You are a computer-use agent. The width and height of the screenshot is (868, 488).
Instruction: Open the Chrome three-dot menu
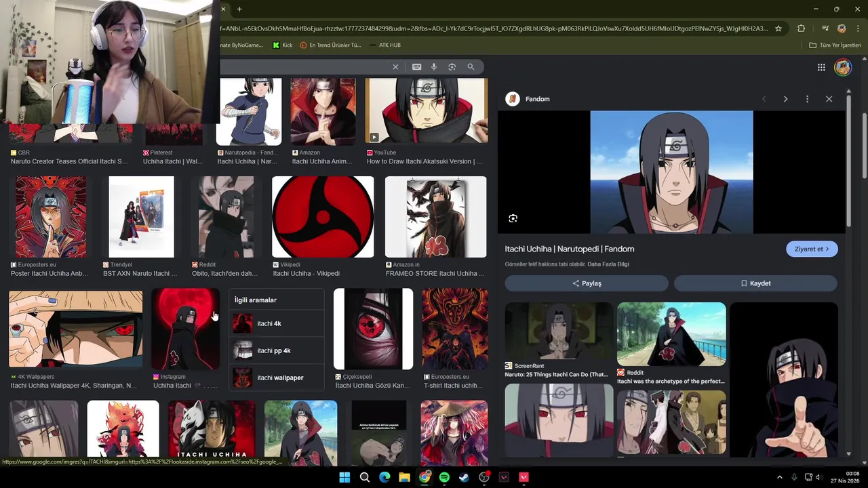(x=857, y=28)
